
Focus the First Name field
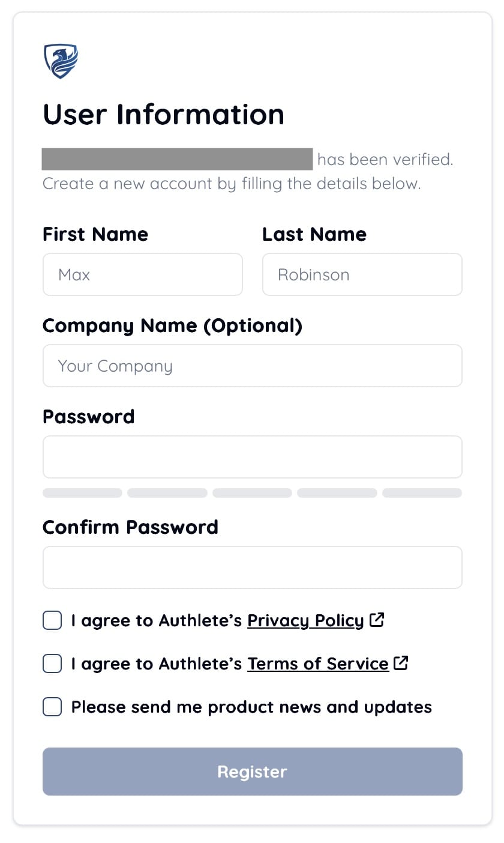143,274
